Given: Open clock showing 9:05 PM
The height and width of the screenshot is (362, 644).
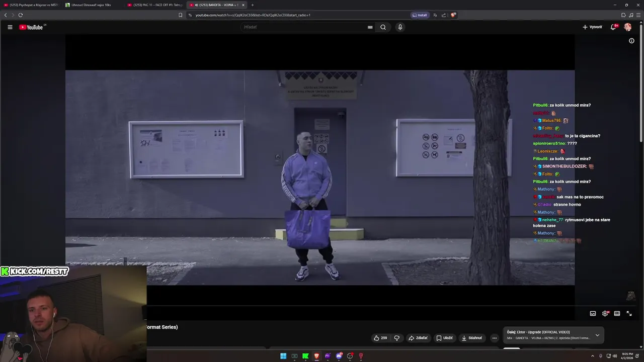Looking at the screenshot, I should (x=627, y=356).
